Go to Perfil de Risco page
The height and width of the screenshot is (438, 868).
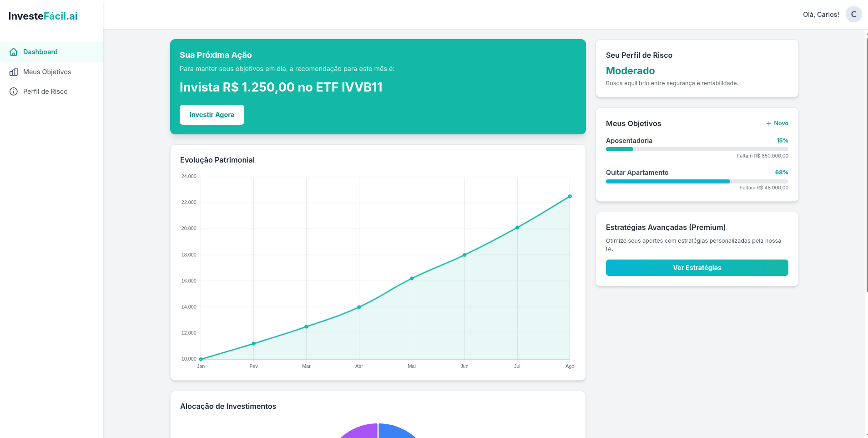45,92
